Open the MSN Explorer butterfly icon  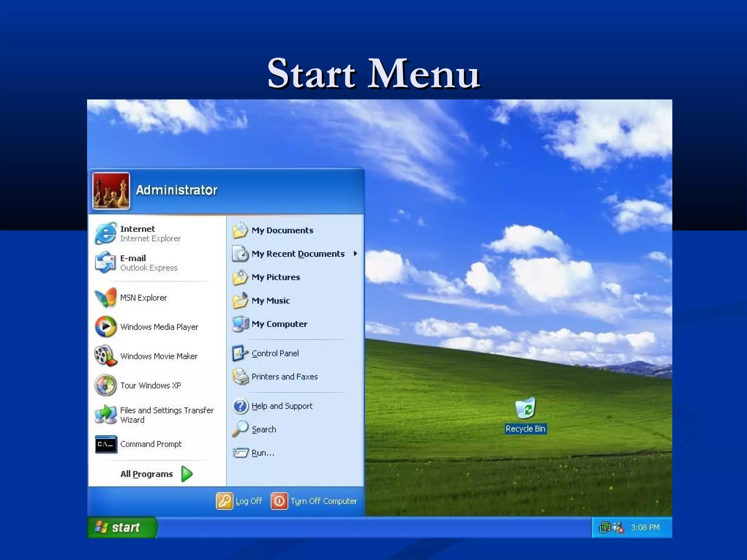(106, 297)
